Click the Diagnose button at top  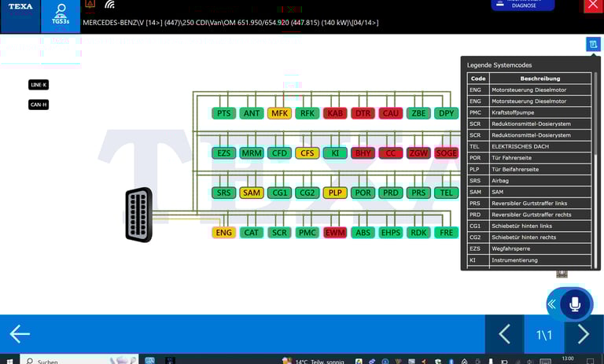523,5
